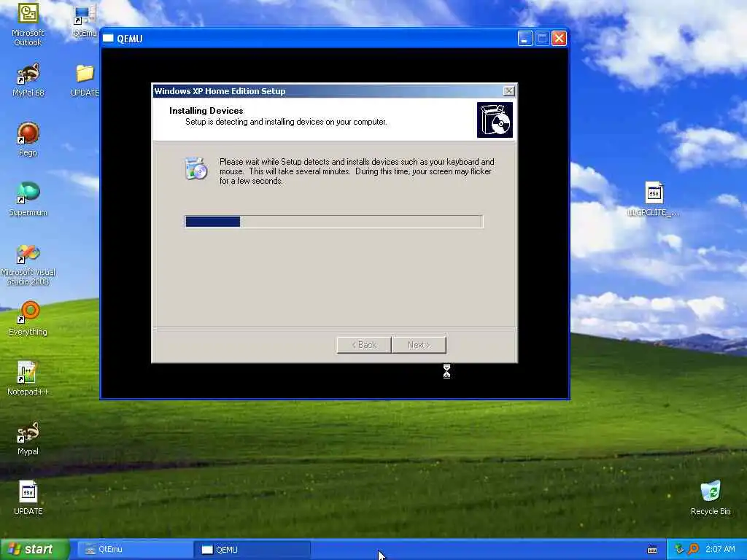Image resolution: width=747 pixels, height=560 pixels.
Task: Open Microsoft Visual Studio 2008 shortcut
Action: pyautogui.click(x=28, y=264)
